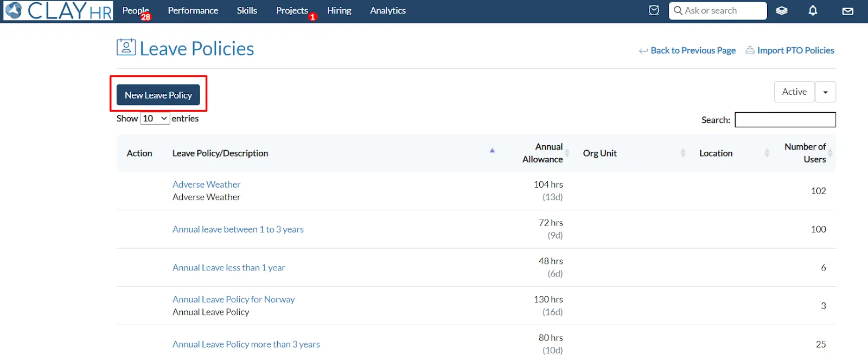Open the People menu
This screenshot has height=361, width=868.
[136, 10]
